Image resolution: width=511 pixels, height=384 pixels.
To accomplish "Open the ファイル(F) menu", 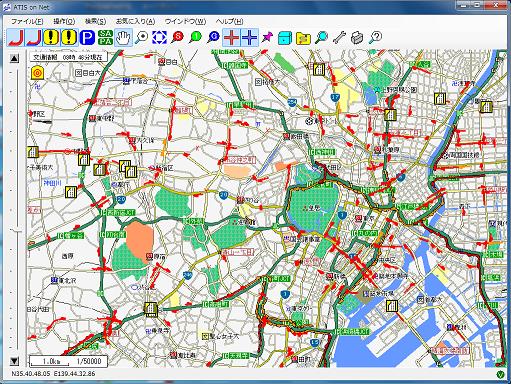I will [27, 21].
